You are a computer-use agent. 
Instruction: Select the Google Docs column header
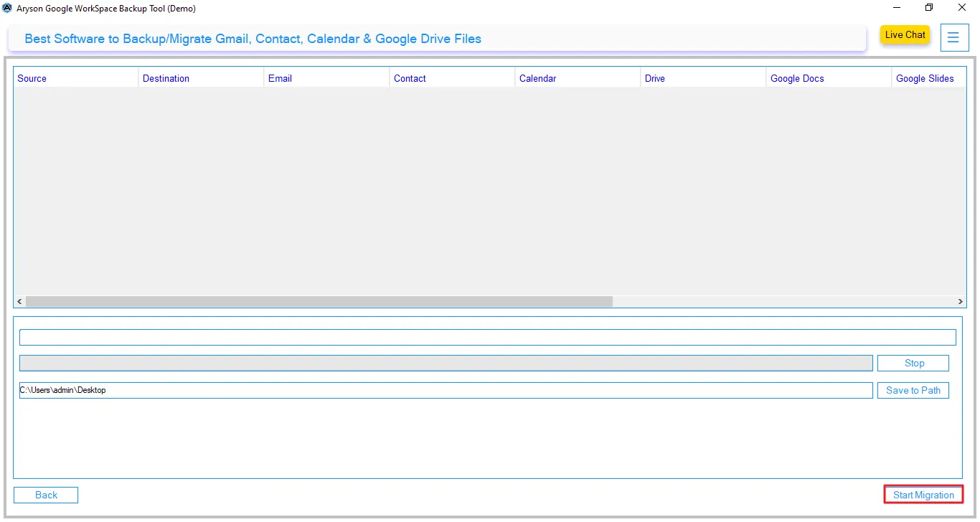(796, 77)
